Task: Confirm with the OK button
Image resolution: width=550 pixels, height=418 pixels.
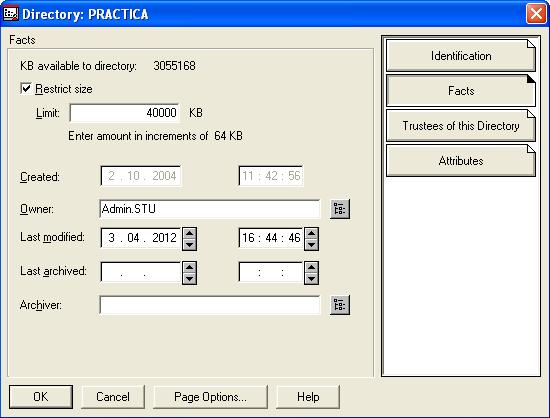Action: 41,397
